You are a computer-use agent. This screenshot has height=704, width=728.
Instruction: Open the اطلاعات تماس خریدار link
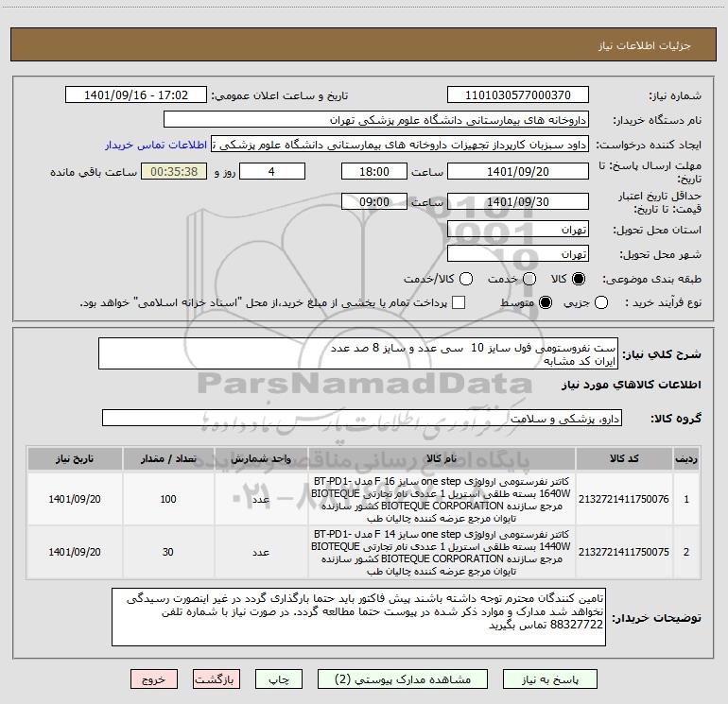point(156,145)
